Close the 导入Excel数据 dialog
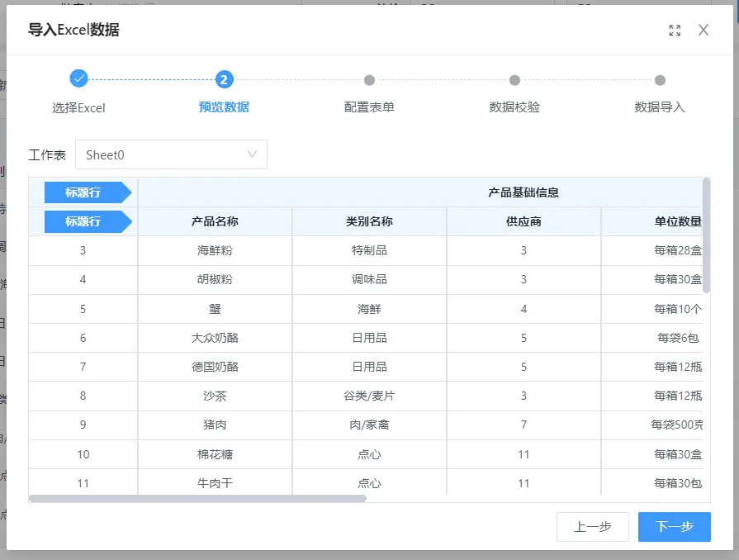Image resolution: width=739 pixels, height=560 pixels. 703,31
